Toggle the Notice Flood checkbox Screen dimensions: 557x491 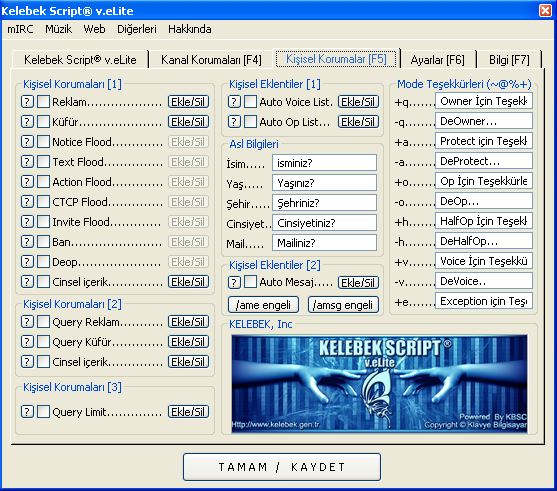43,142
